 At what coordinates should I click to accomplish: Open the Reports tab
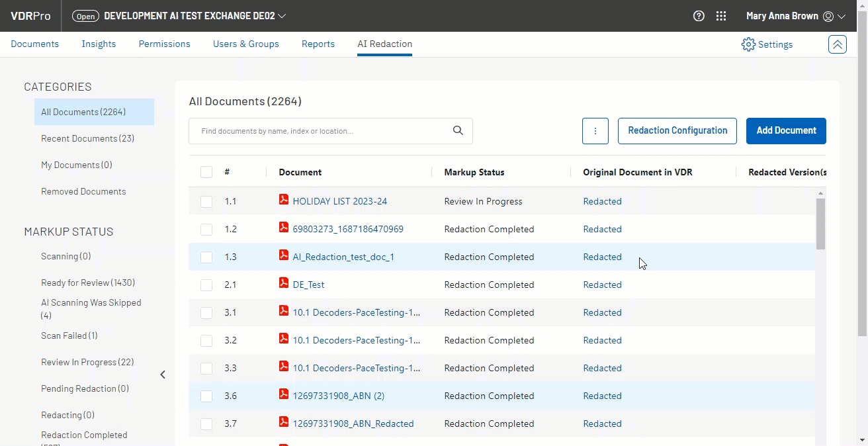tap(318, 44)
